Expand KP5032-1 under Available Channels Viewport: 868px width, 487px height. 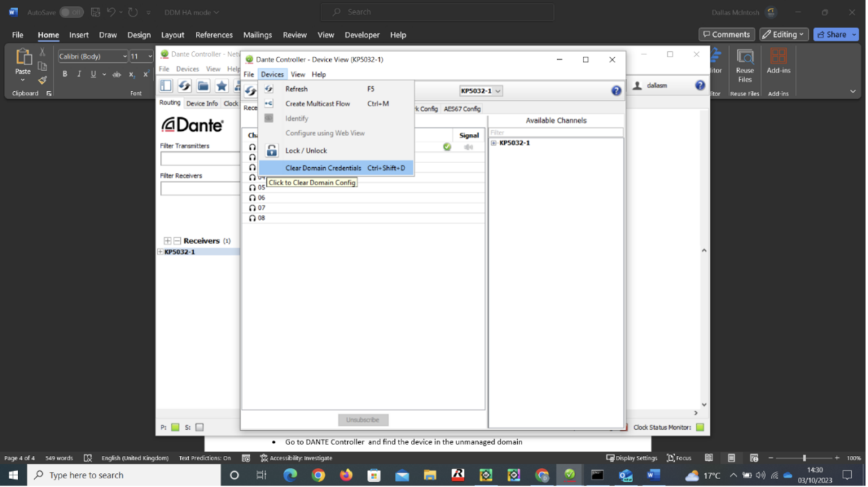(x=495, y=143)
